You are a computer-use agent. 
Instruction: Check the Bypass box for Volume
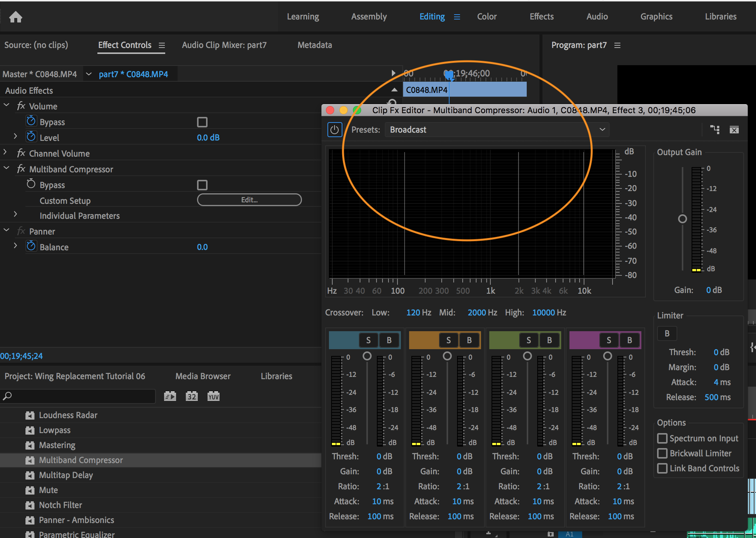coord(202,121)
